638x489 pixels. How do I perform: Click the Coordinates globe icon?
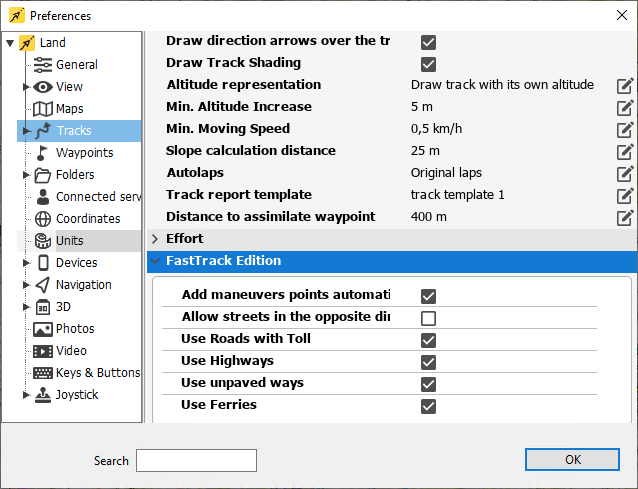tap(43, 219)
